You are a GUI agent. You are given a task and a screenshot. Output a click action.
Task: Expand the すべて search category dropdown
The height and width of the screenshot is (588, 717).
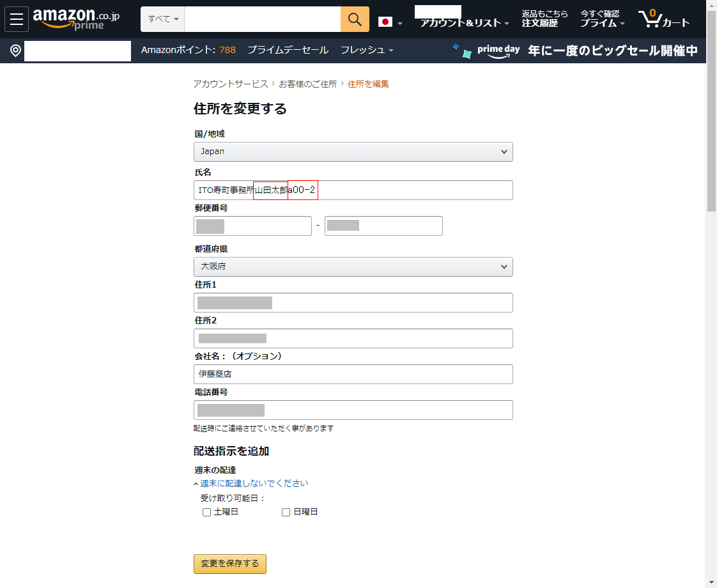point(163,19)
